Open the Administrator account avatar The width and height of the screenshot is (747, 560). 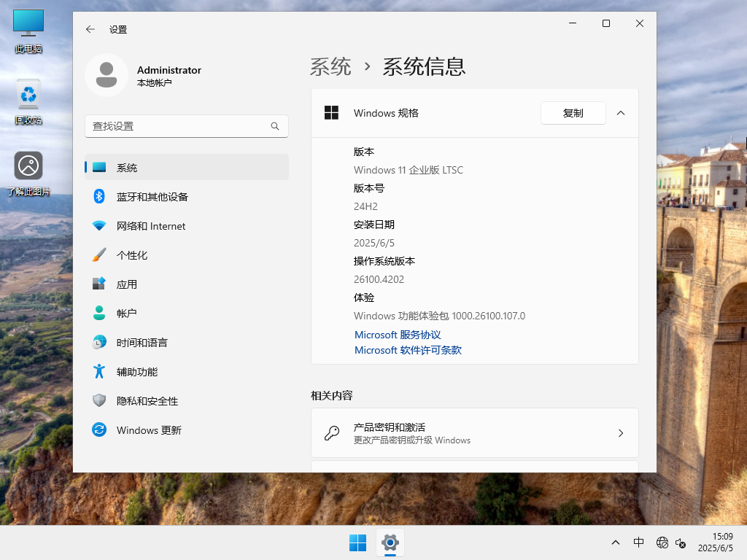click(x=107, y=75)
